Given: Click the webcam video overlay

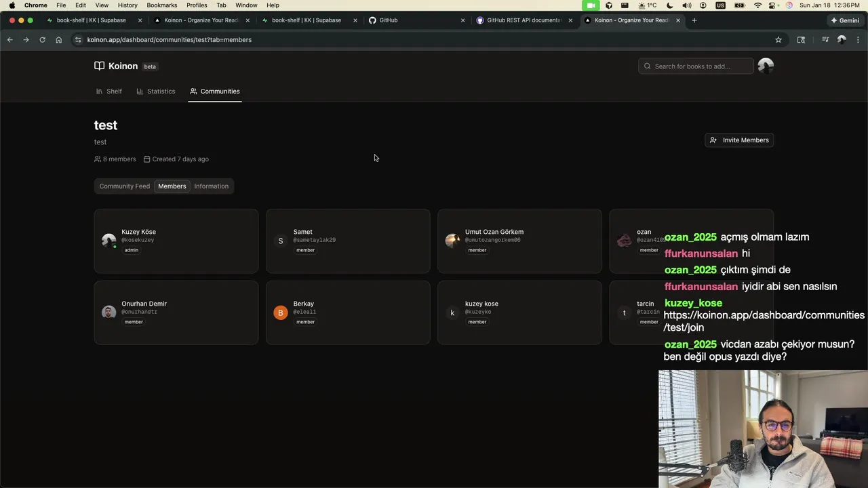Looking at the screenshot, I should (x=763, y=428).
